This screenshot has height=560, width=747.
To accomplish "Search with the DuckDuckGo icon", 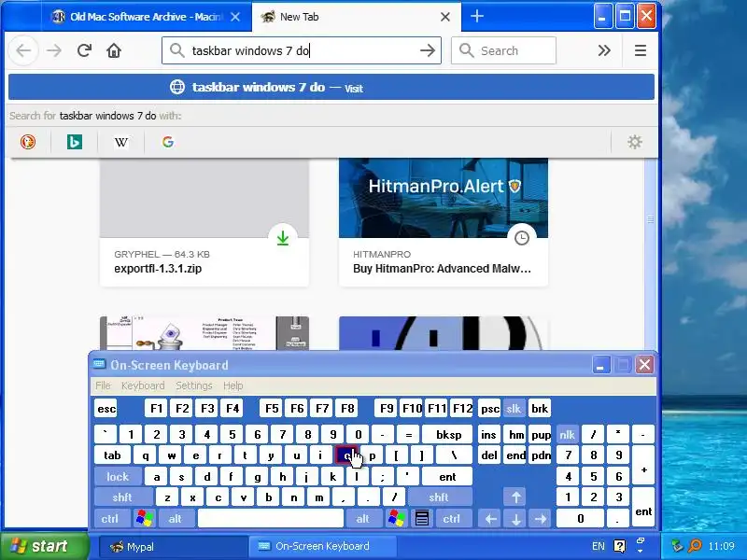I will (28, 142).
